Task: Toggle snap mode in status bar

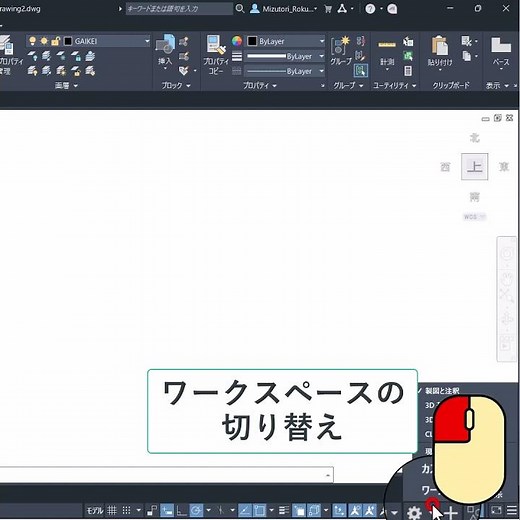Action: click(126, 510)
